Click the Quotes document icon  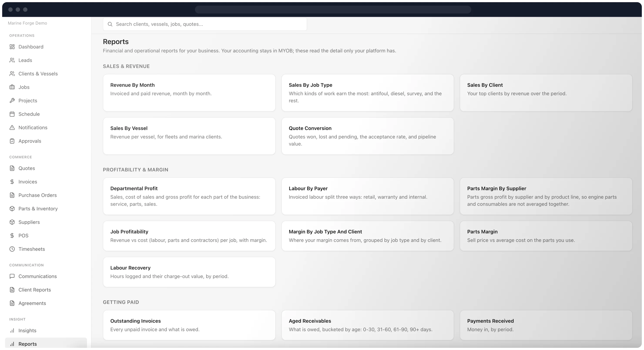(12, 168)
